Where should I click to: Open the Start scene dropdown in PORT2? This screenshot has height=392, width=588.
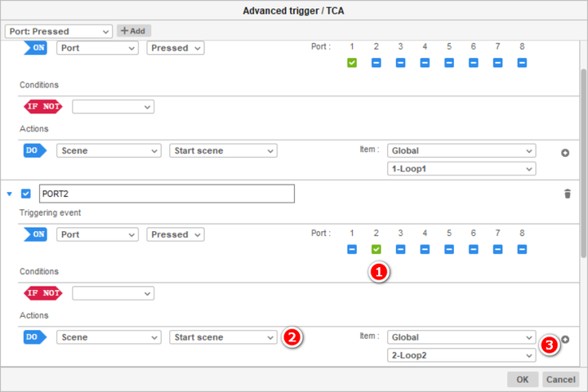point(223,336)
